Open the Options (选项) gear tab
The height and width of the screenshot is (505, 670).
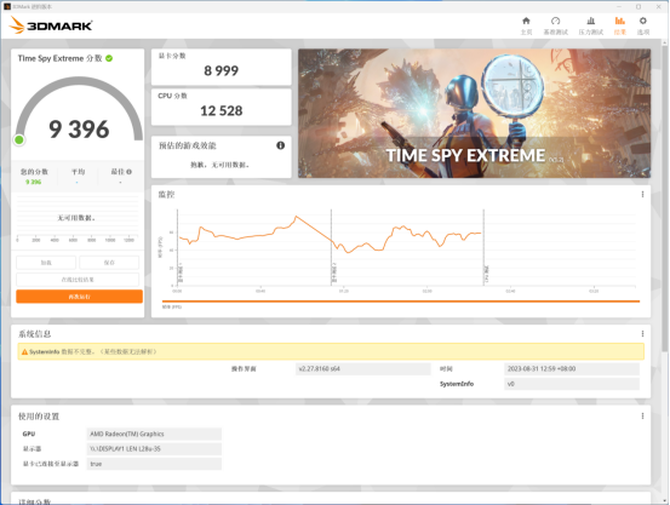click(x=643, y=26)
